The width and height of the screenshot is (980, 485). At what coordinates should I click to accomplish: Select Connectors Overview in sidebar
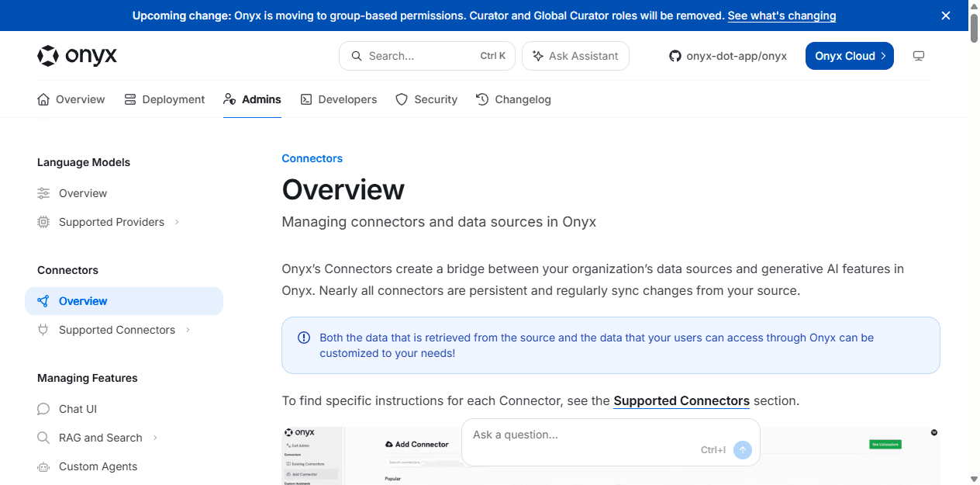[x=124, y=301]
